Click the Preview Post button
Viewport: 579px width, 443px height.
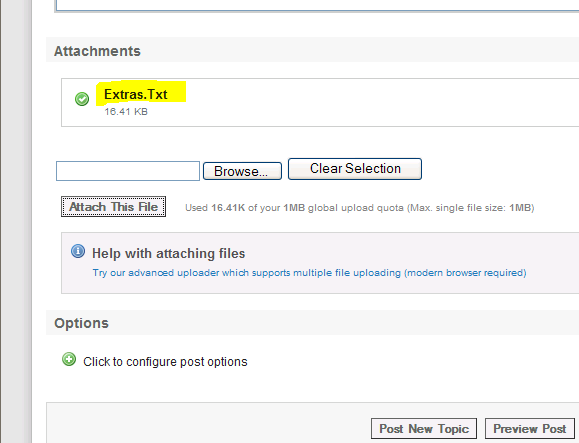click(x=530, y=429)
